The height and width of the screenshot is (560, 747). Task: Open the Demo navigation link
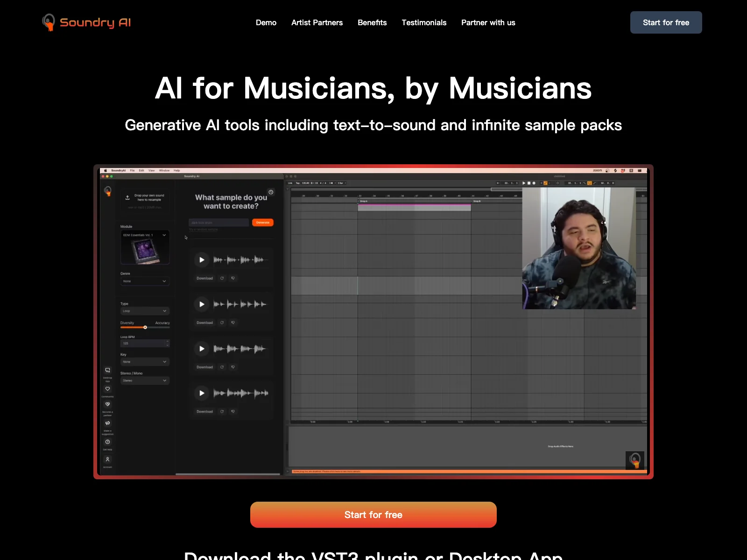tap(266, 22)
